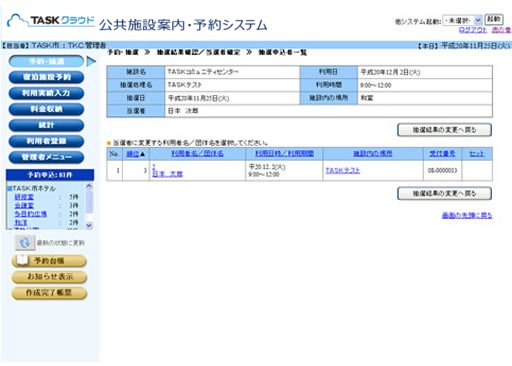Click the receipt number 08-0000013 cell

coord(442,171)
